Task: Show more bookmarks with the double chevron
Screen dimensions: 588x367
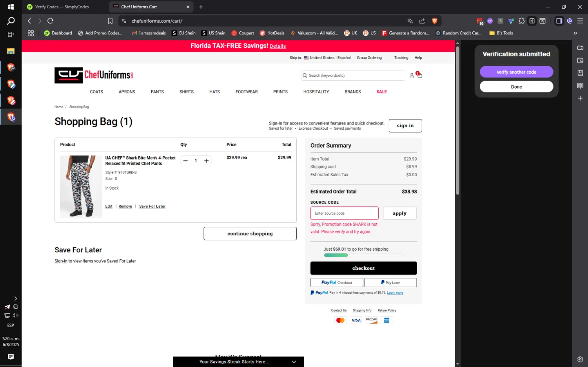Action: [575, 33]
